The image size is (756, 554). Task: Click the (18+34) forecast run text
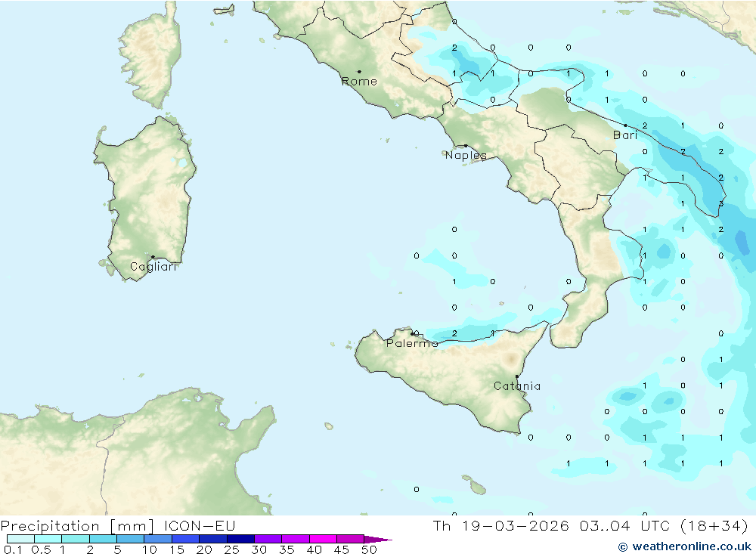[x=714, y=525]
